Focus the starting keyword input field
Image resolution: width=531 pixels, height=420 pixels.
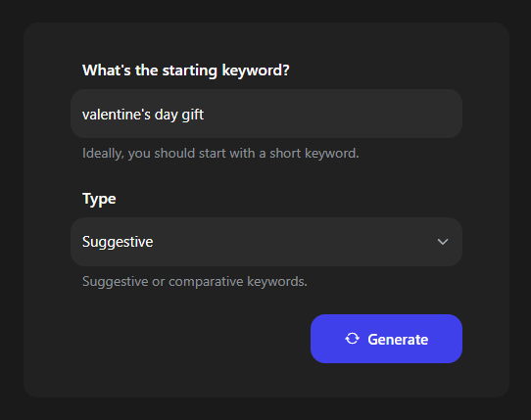[266, 114]
